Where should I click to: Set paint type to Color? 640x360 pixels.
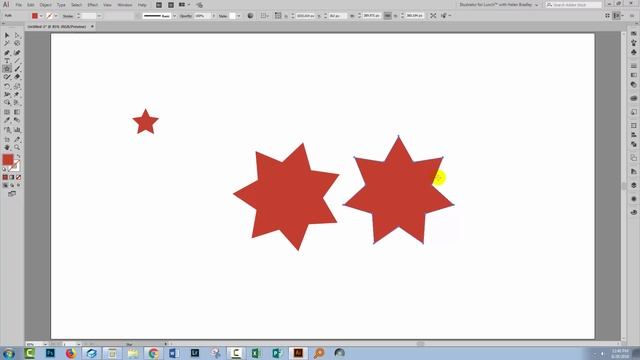pos(5,177)
